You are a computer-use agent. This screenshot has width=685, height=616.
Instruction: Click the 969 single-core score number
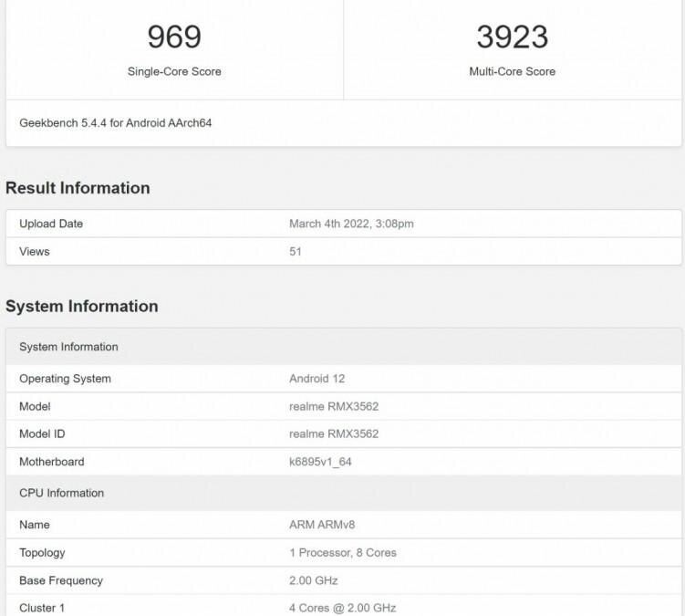click(174, 37)
